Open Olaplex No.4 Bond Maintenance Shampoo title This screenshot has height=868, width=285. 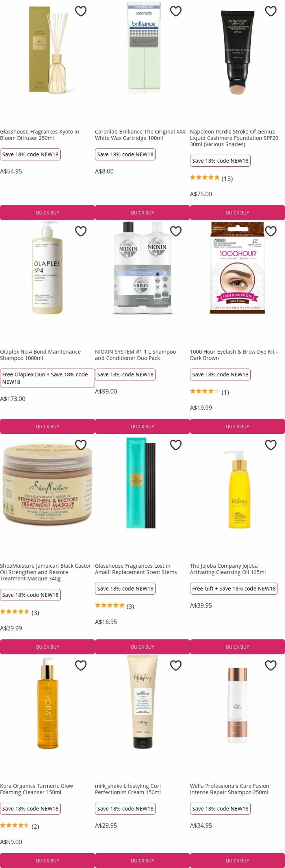click(x=40, y=355)
